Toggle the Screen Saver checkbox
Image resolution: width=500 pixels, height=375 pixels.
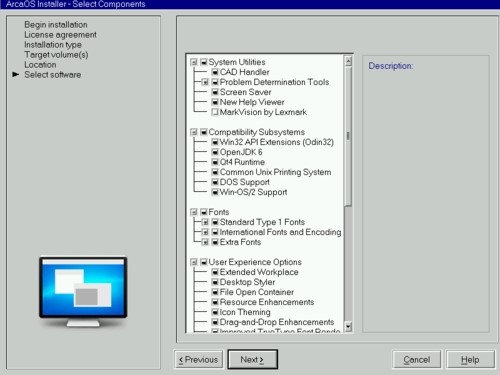coord(215,92)
